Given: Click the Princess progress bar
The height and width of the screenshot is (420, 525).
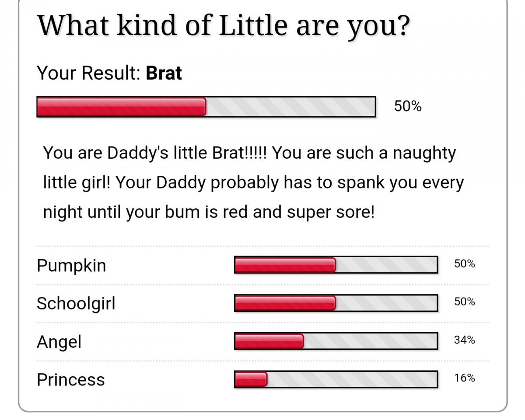Looking at the screenshot, I should coord(336,379).
